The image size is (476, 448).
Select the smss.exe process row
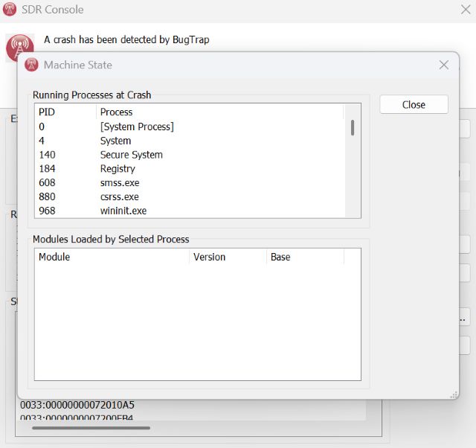(x=190, y=182)
